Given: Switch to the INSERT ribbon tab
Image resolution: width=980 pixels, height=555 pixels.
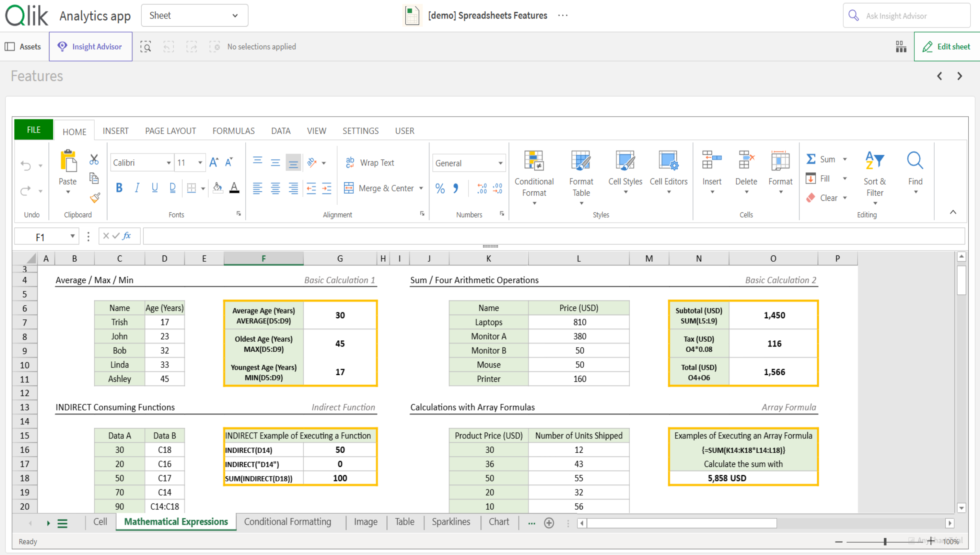Looking at the screenshot, I should 116,131.
